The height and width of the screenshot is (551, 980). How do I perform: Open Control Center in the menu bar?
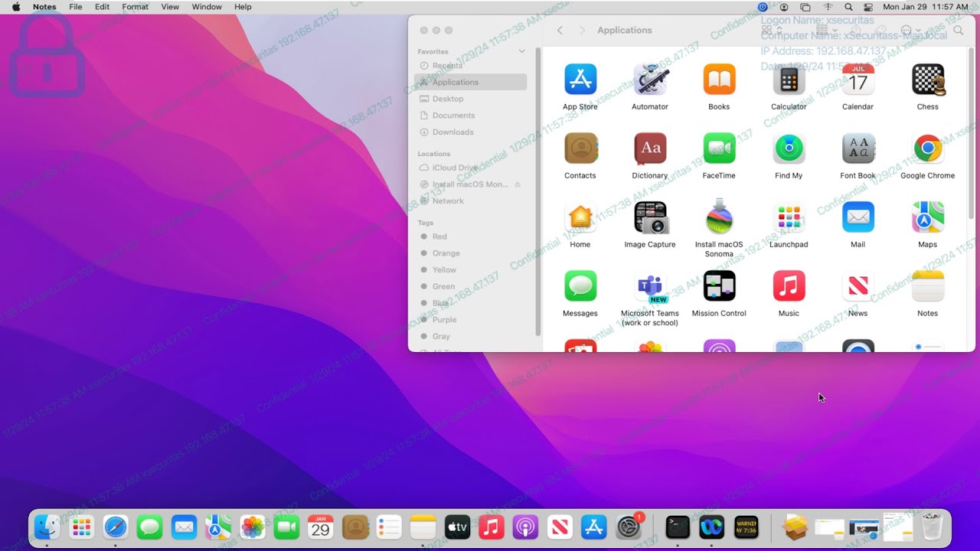click(867, 7)
